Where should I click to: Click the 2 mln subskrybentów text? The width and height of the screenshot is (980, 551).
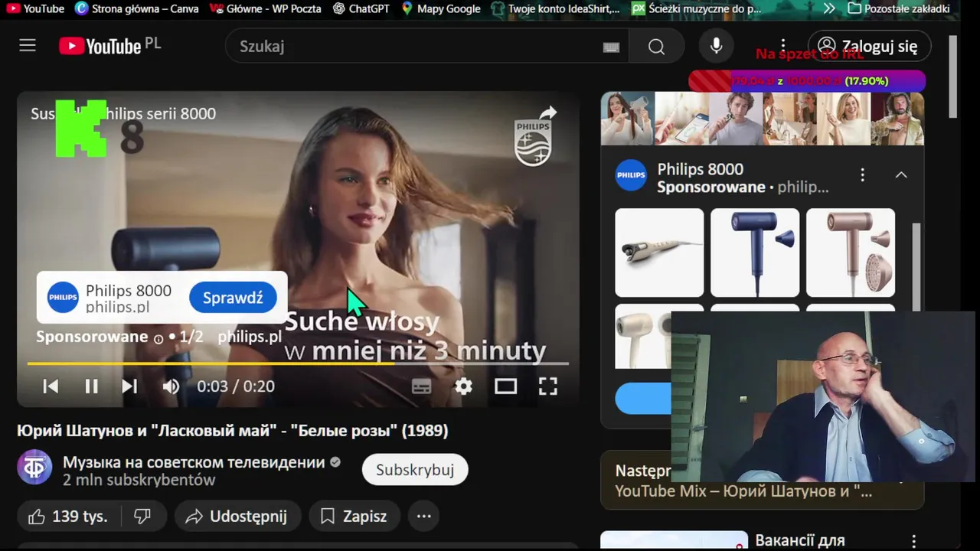[139, 481]
